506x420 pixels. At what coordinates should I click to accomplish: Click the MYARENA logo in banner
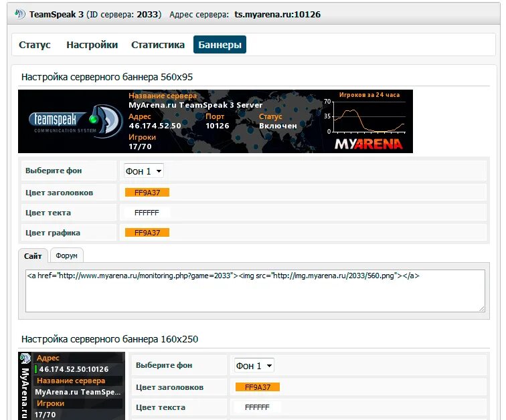(369, 144)
